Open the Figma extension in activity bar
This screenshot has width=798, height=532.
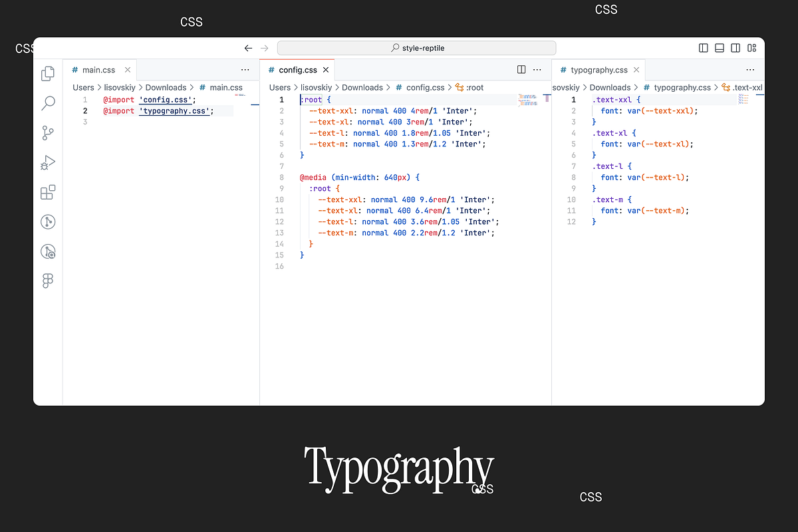coord(48,281)
